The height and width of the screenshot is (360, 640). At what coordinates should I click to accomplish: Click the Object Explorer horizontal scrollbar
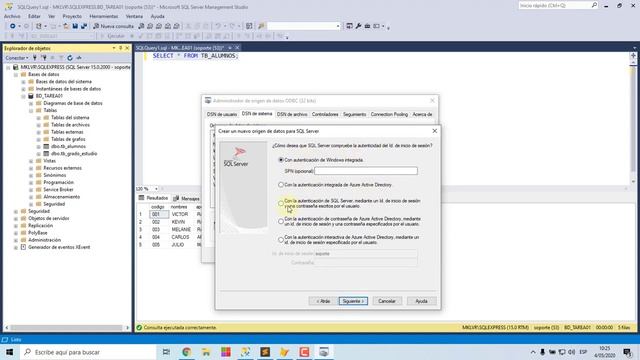coord(66,328)
